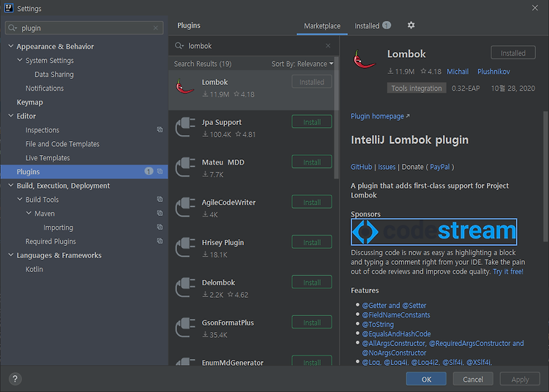Image resolution: width=549 pixels, height=392 pixels.
Task: Open the PayPal donate link
Action: (x=440, y=167)
